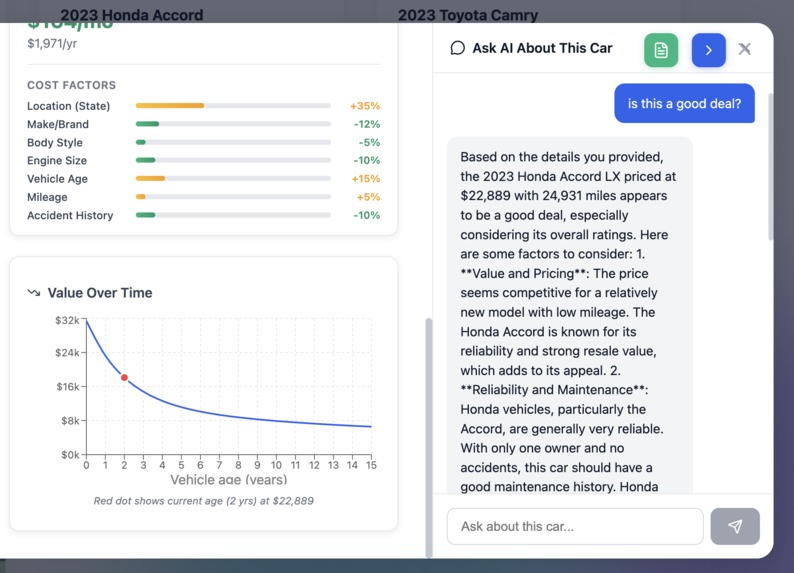
Task: Focus the 'Ask about this car...' input
Action: point(575,526)
